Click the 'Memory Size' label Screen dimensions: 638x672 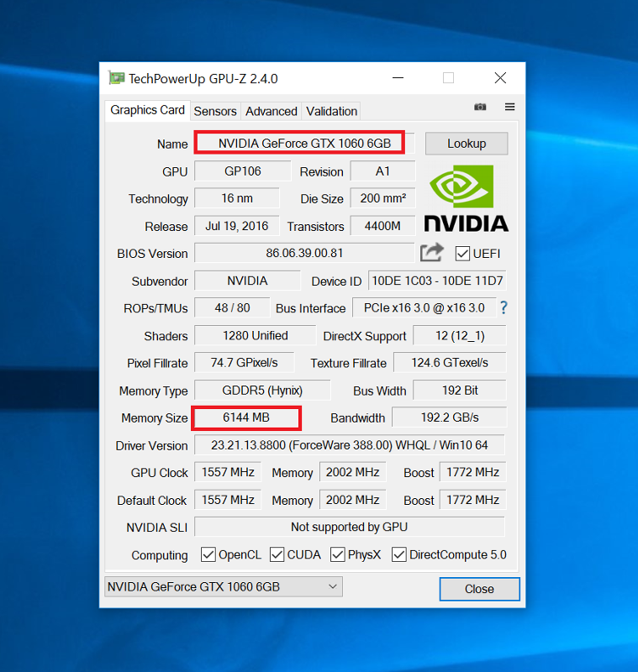tap(155, 418)
